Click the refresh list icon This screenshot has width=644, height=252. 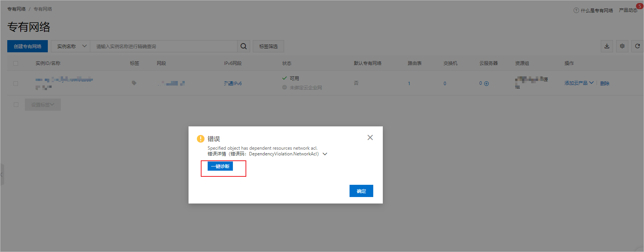click(637, 46)
